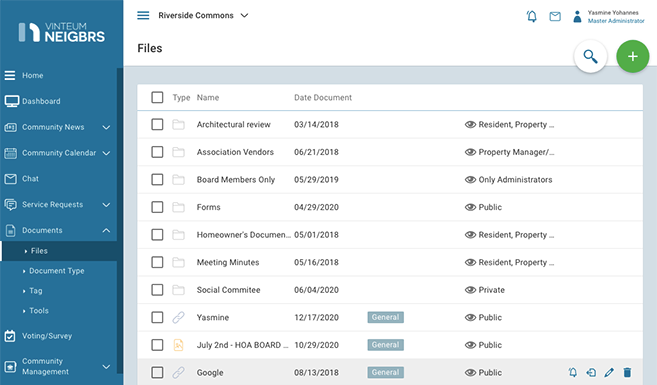Delete the Google file using the trash icon
The height and width of the screenshot is (385, 657).
point(627,372)
